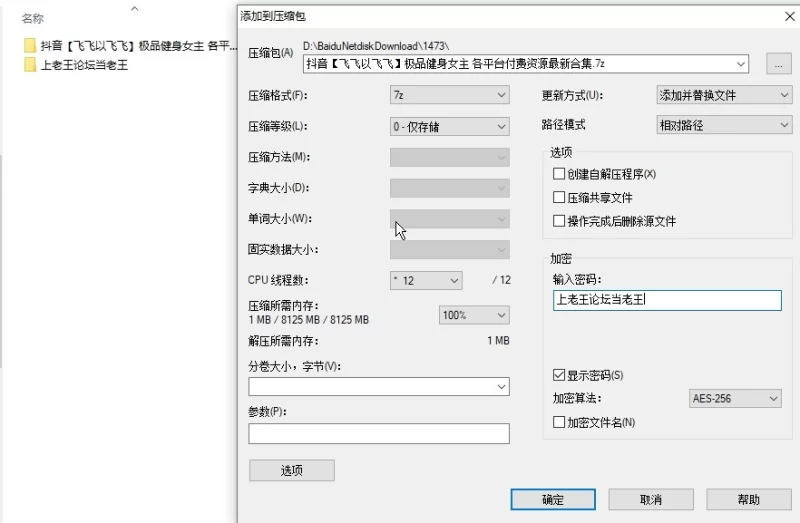Viewport: 800px width, 523px height.
Task: Enable the 压缩共享文件 checkbox
Action: (559, 197)
